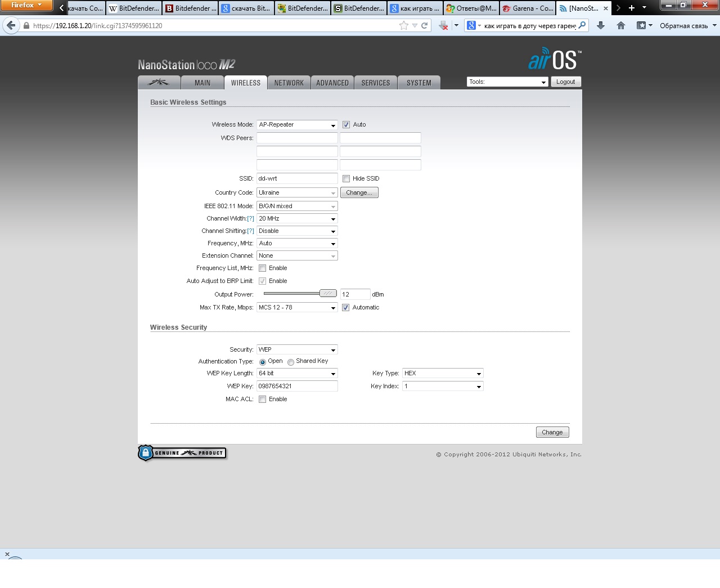The height and width of the screenshot is (588, 720).
Task: Switch to the Garena browser tab
Action: tap(528, 8)
